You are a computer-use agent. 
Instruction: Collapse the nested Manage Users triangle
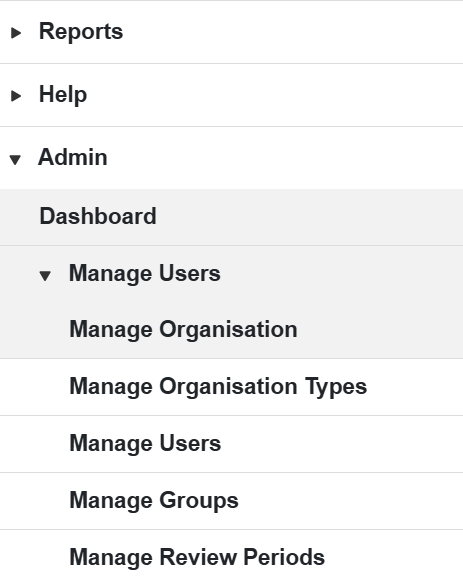(45, 276)
